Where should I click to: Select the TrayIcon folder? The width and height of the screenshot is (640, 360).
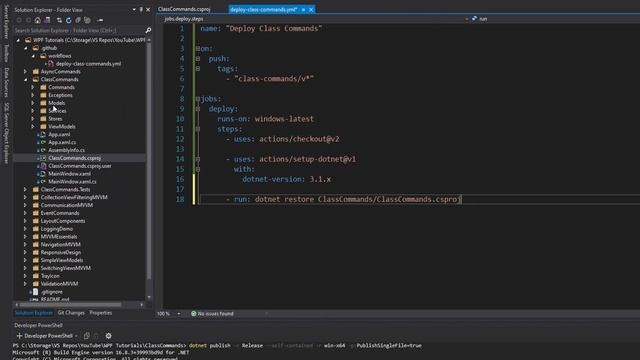coord(50,276)
